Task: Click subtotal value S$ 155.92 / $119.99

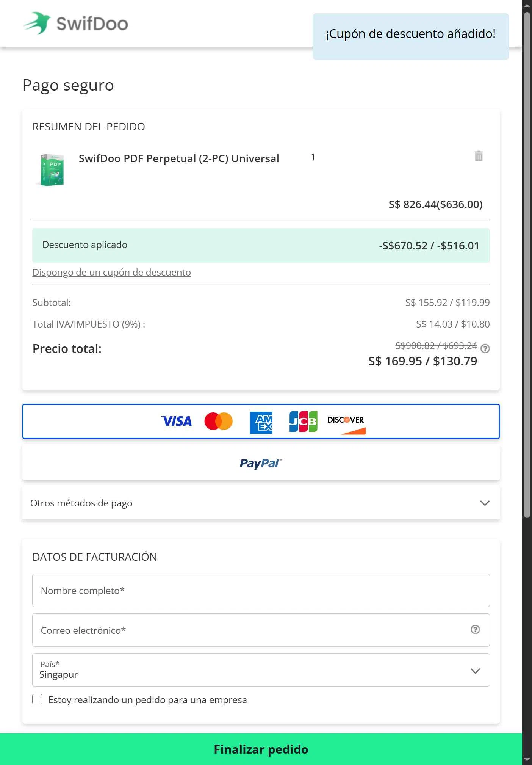Action: [x=448, y=303]
